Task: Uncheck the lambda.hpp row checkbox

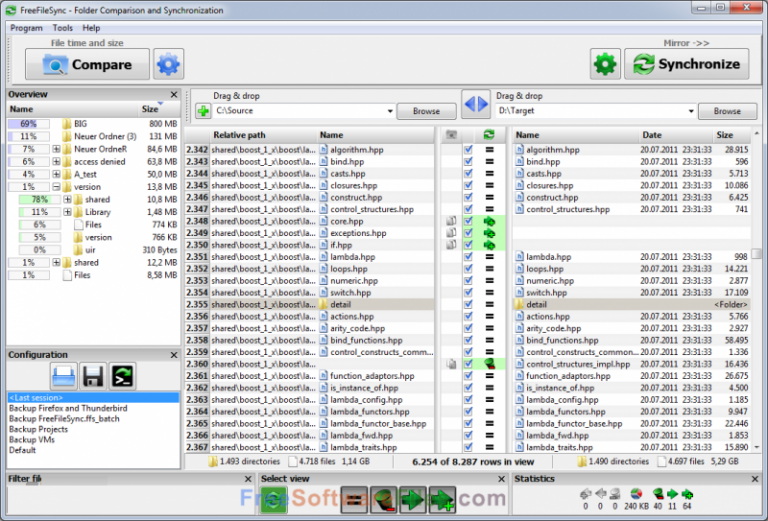Action: (x=468, y=257)
